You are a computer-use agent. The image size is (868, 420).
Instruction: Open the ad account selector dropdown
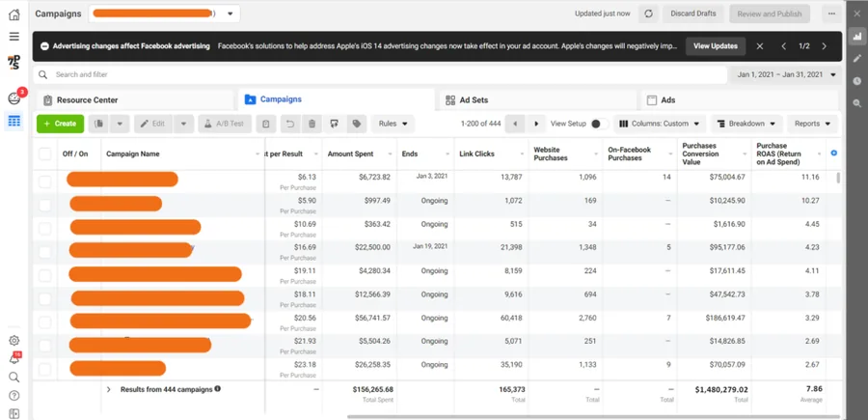[x=164, y=14]
